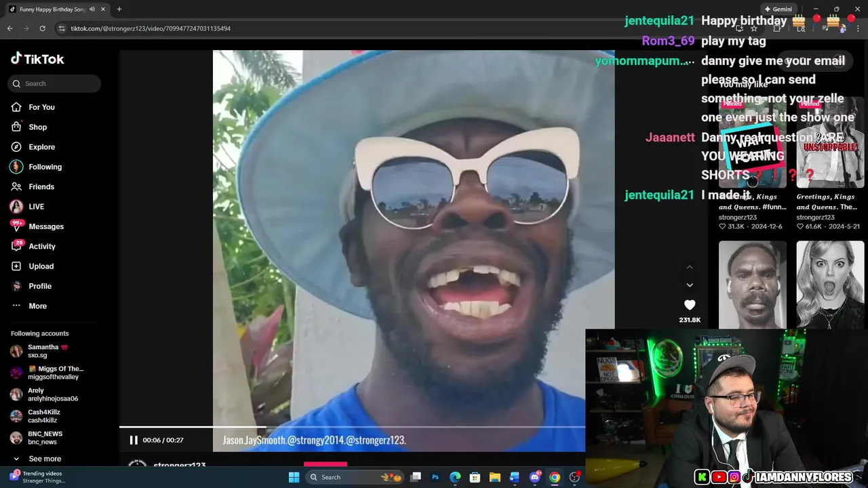Close the Funny Happy Birthday tab

point(103,9)
